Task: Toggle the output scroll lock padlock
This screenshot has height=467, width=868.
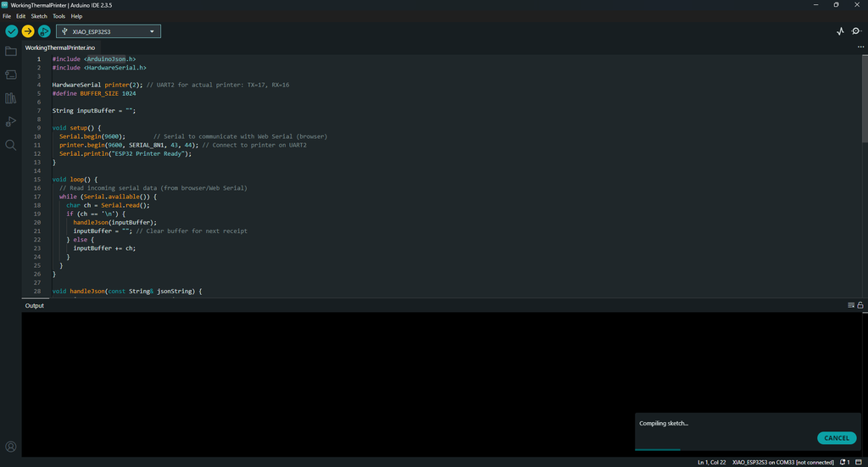Action: (x=860, y=305)
